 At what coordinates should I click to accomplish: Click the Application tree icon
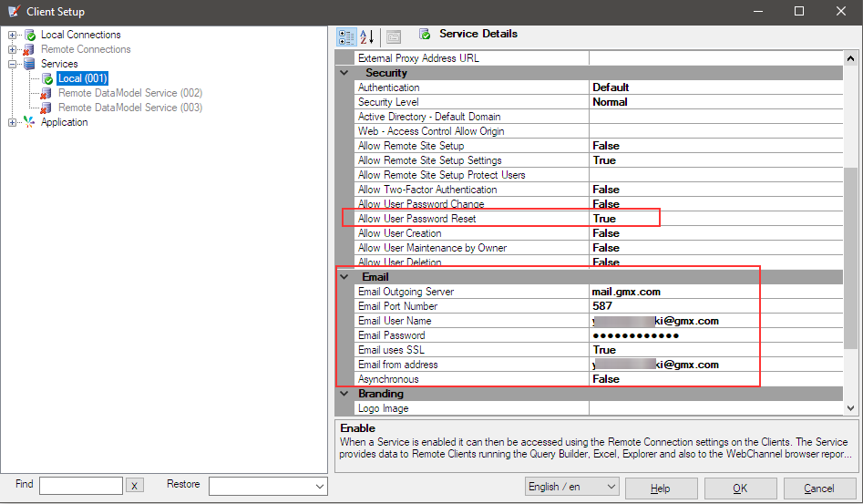[30, 122]
